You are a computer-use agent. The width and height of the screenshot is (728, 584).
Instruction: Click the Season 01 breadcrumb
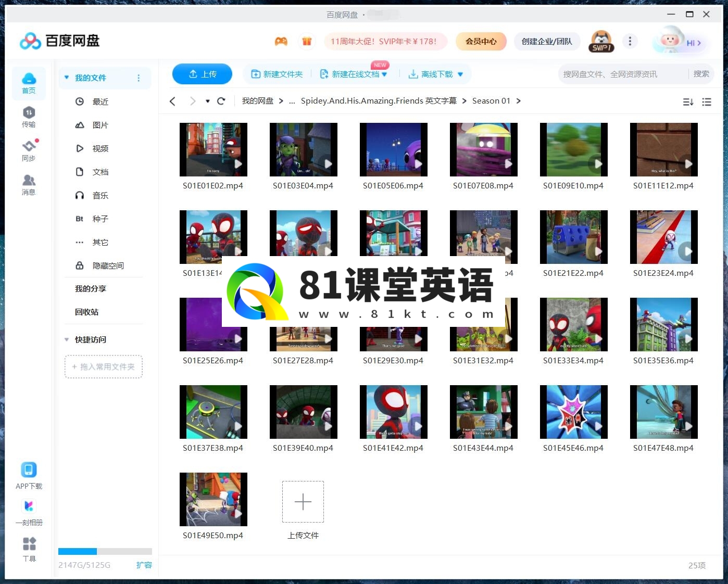point(491,101)
